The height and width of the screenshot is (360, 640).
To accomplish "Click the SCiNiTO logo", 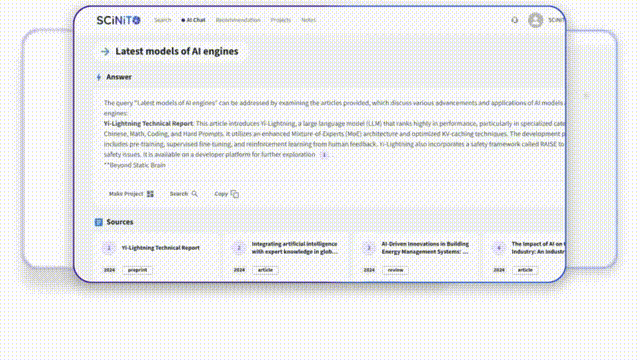I will (x=118, y=20).
